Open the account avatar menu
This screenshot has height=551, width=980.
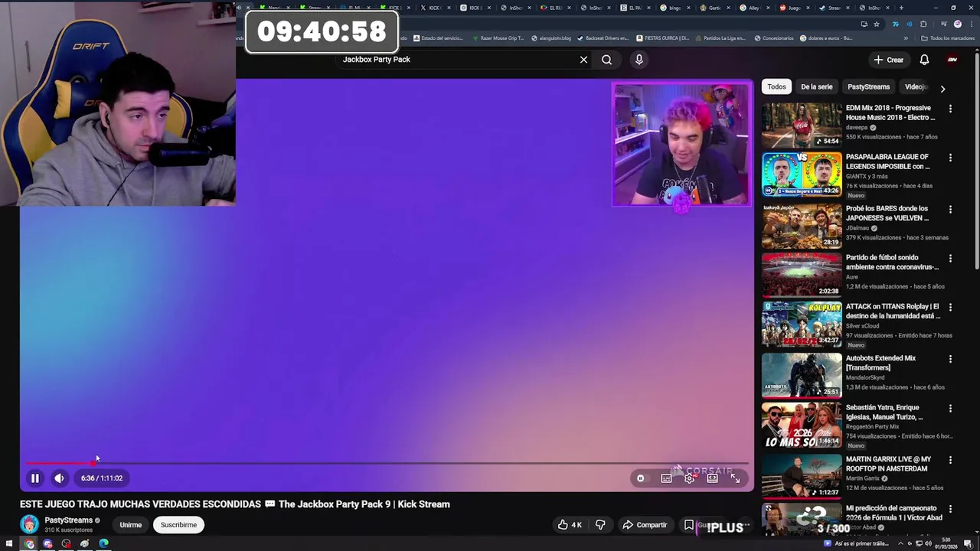[x=952, y=60]
